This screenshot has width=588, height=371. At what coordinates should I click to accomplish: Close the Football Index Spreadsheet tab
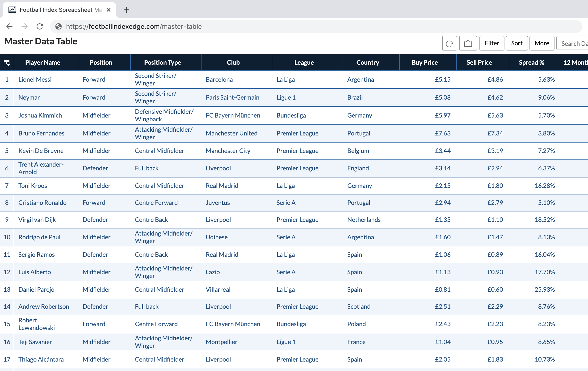pyautogui.click(x=108, y=10)
